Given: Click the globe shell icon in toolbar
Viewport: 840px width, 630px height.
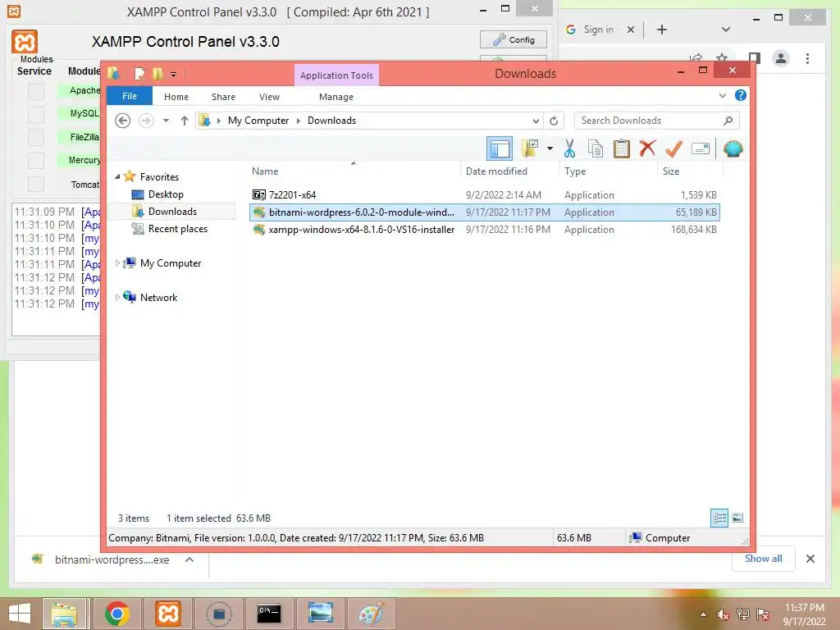Looking at the screenshot, I should pos(733,148).
